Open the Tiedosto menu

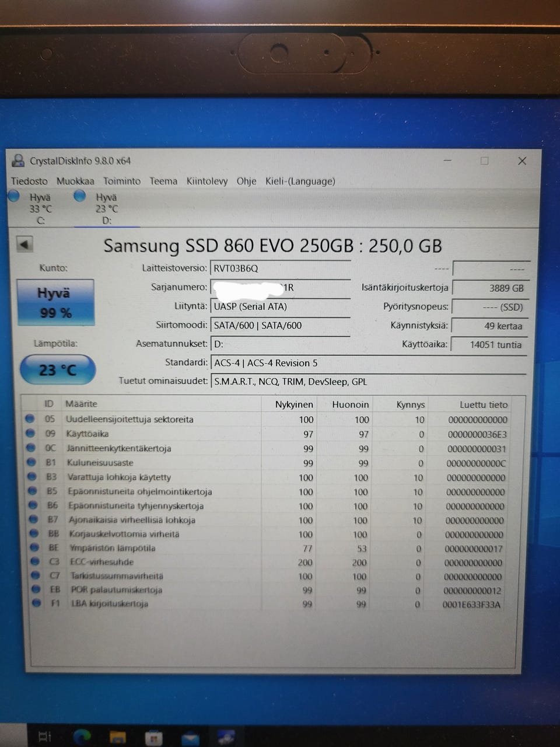pos(29,181)
